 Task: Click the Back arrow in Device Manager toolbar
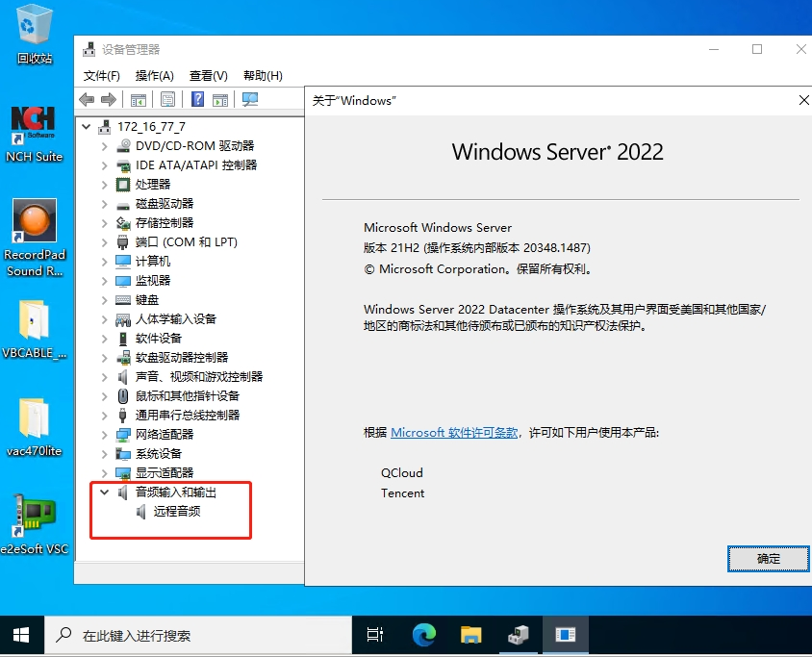pyautogui.click(x=87, y=99)
